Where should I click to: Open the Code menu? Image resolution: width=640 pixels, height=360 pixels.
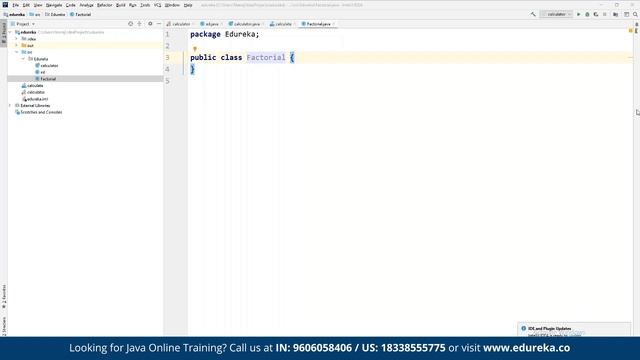[x=71, y=5]
